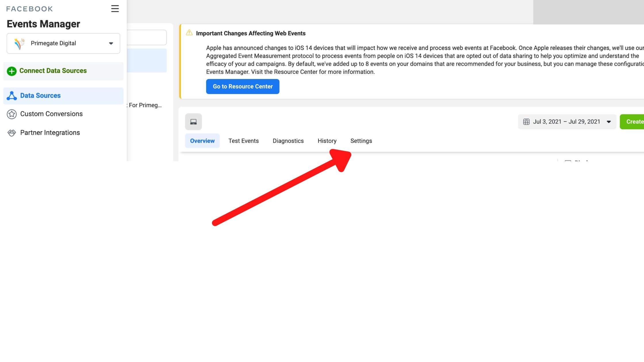
Task: Open the History tab
Action: click(x=327, y=141)
